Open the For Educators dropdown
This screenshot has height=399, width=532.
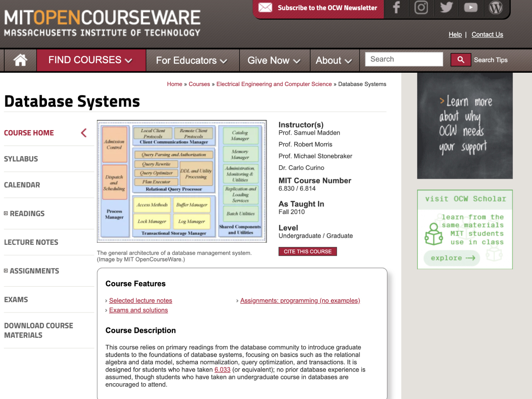[x=192, y=61]
